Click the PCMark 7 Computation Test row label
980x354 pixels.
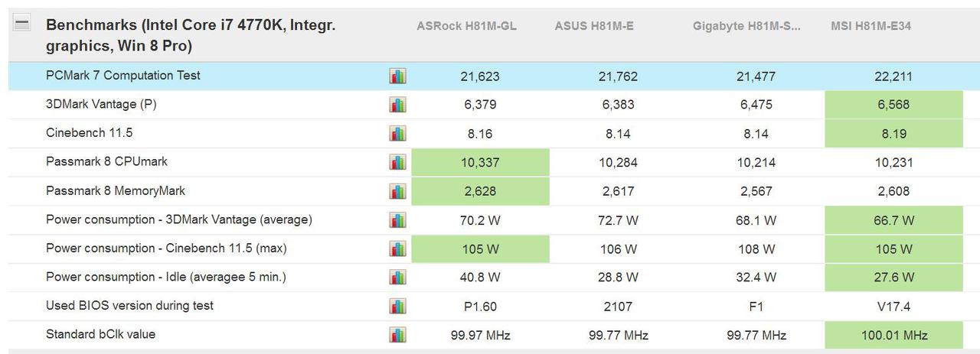[x=123, y=76]
